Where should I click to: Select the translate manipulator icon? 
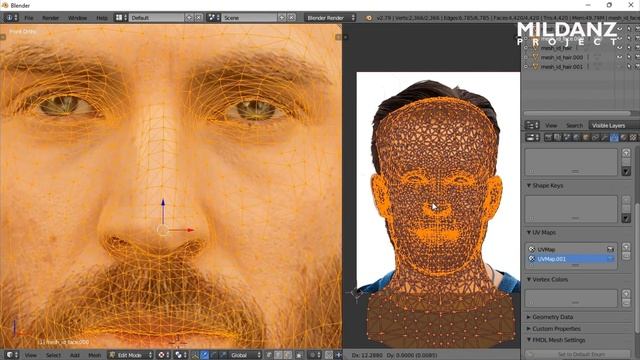point(204,355)
